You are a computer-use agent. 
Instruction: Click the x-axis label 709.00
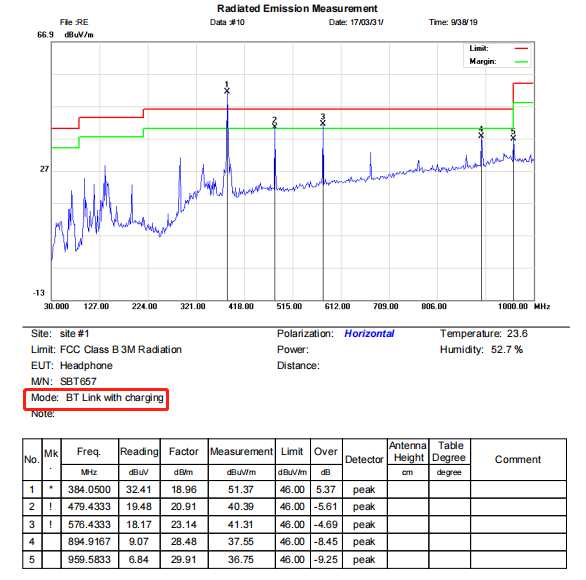[386, 306]
